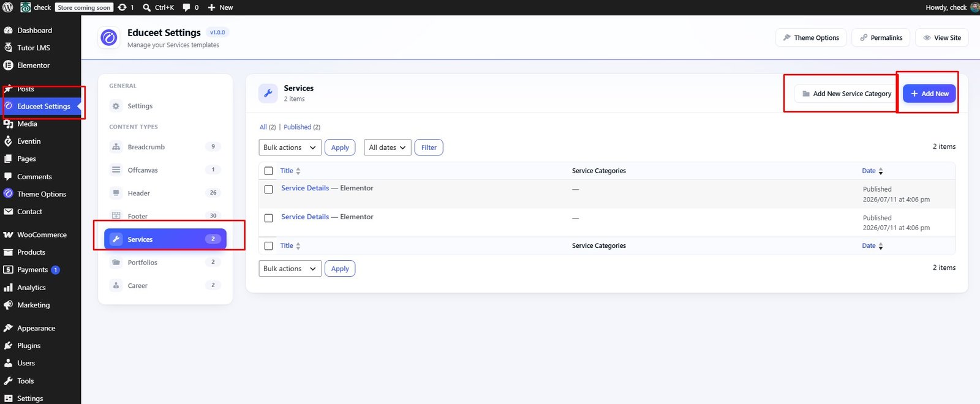
Task: Open the Plugins menu item
Action: (29, 345)
